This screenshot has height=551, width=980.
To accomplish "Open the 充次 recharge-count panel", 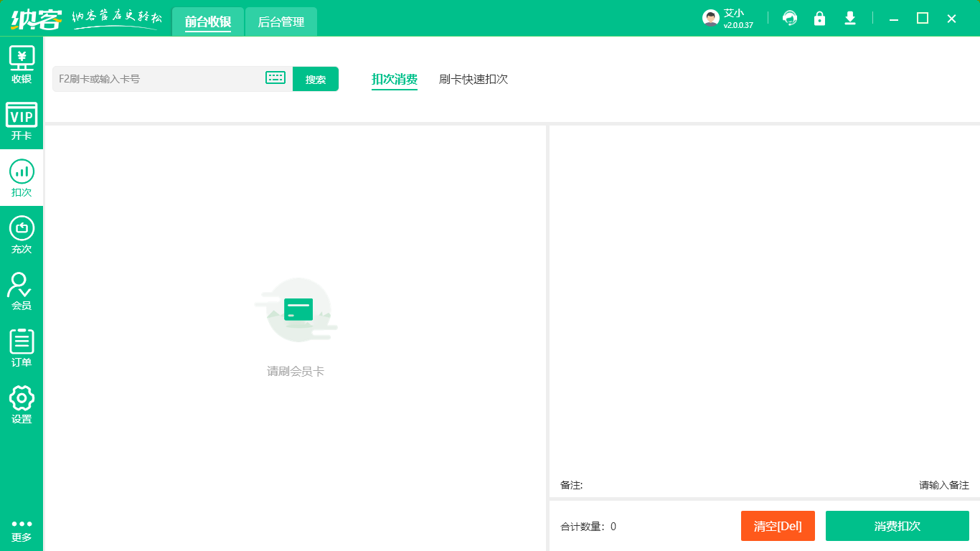I will tap(22, 233).
